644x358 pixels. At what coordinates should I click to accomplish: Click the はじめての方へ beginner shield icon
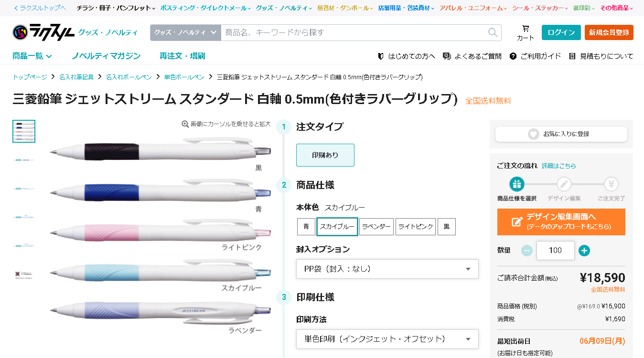(x=381, y=56)
